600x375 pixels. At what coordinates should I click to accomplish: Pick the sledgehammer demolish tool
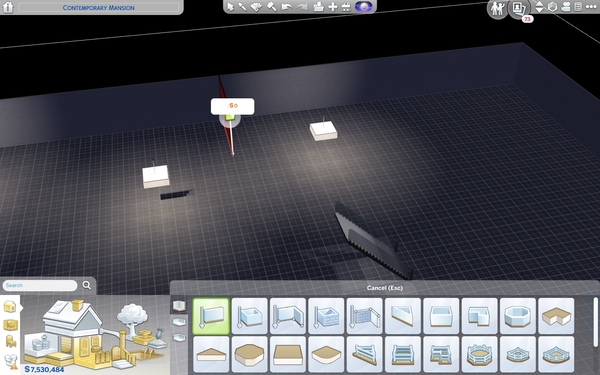tap(272, 7)
